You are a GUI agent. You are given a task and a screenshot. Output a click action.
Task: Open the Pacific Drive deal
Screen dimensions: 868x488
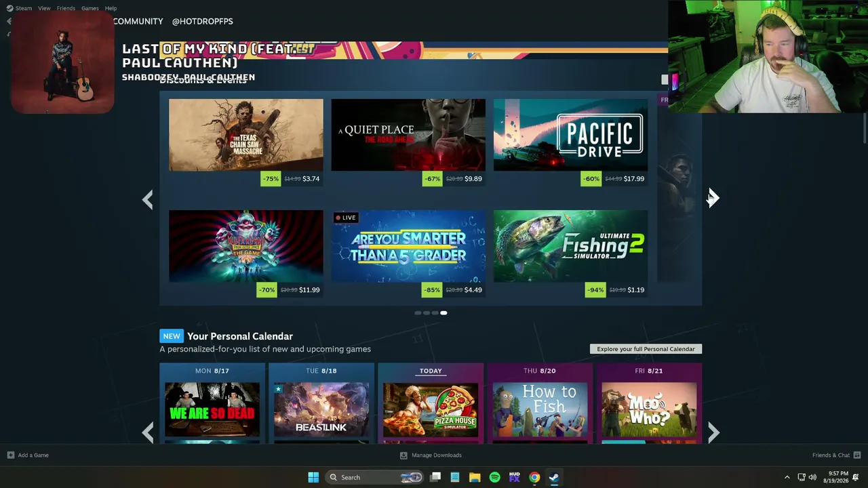pyautogui.click(x=570, y=135)
